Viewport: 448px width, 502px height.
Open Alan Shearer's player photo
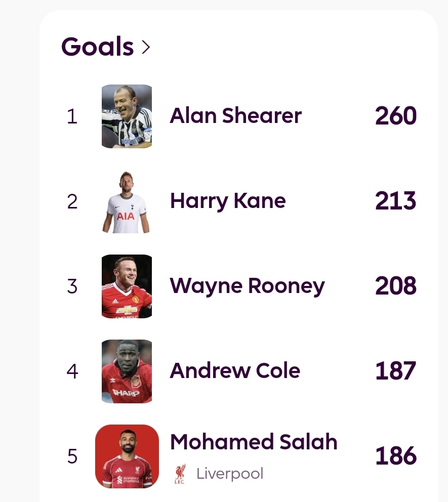pos(127,116)
